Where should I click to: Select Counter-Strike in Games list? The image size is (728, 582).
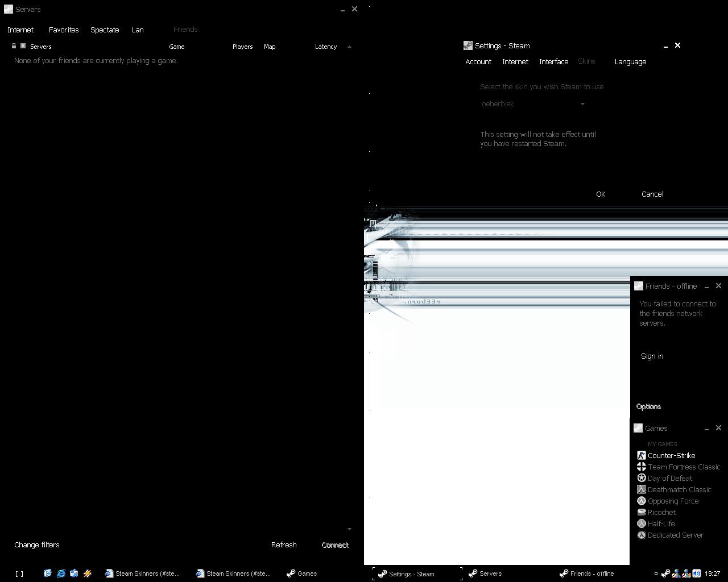coord(671,455)
